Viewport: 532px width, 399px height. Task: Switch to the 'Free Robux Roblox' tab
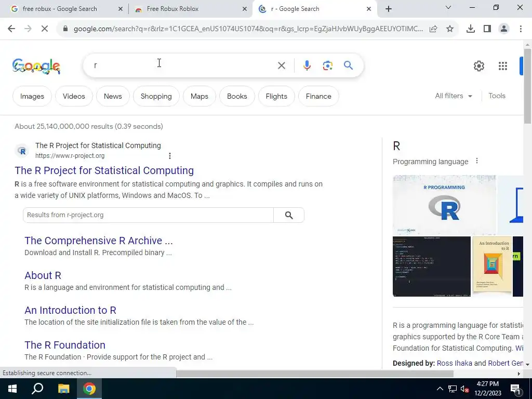click(172, 9)
